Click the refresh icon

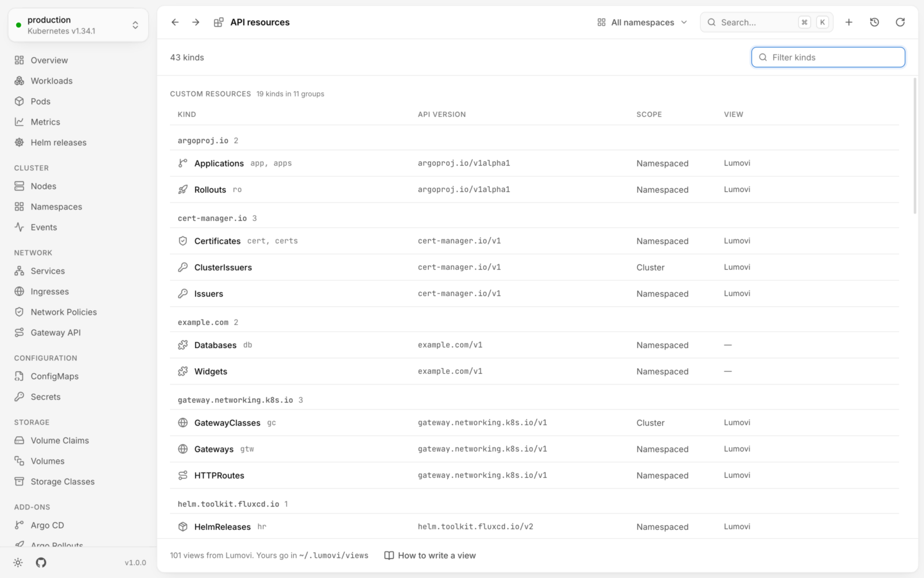(900, 22)
